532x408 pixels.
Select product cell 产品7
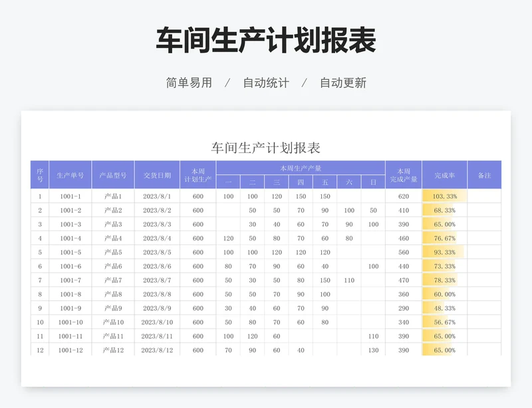(x=113, y=280)
